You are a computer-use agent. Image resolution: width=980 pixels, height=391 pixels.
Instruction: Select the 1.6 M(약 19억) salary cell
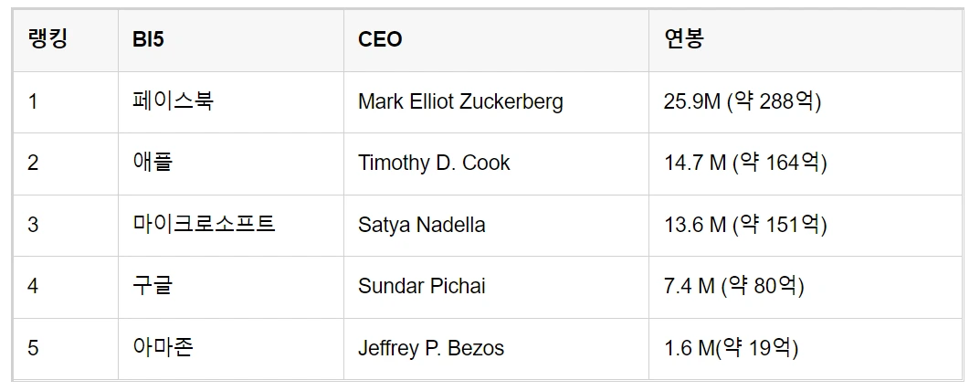point(732,348)
